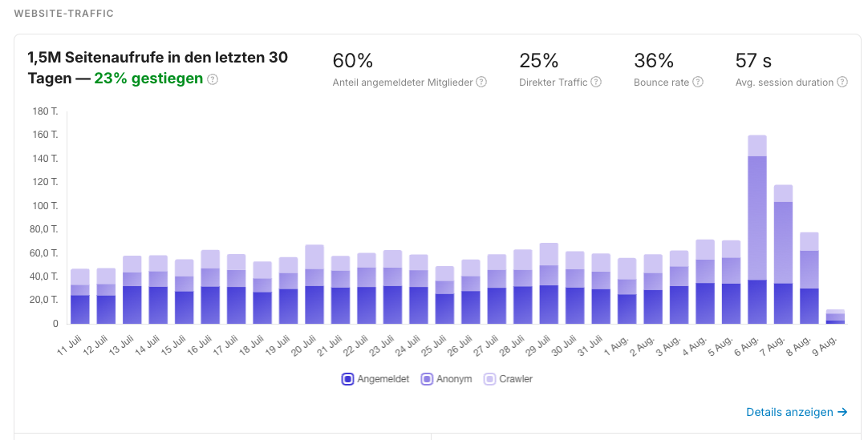Click the 'Direkter Traffic' label
The width and height of the screenshot is (868, 440).
click(553, 83)
